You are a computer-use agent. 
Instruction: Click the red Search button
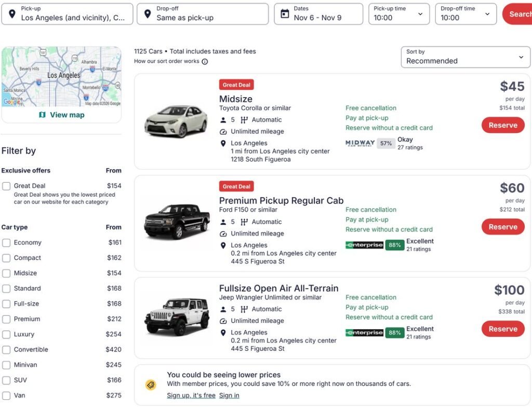pos(518,14)
